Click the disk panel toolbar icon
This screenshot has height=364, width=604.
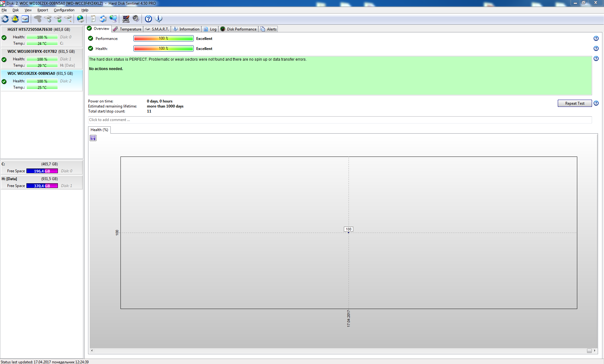(x=25, y=19)
